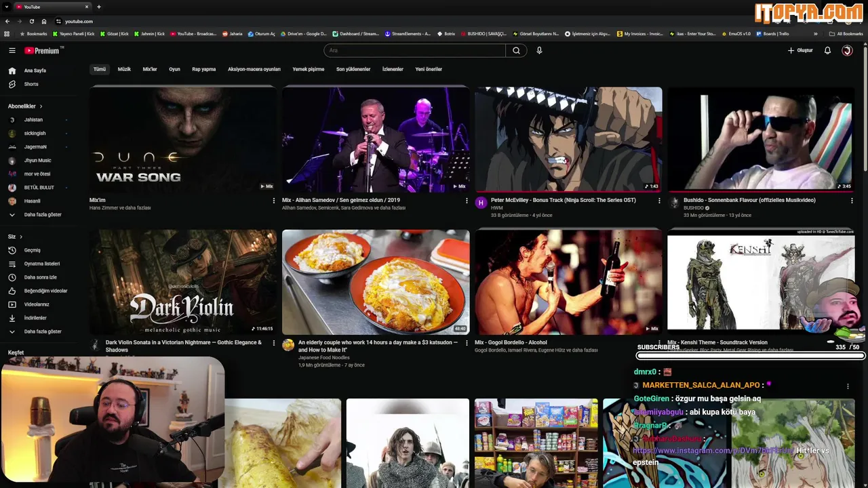Select the Oyun filter chip
This screenshot has width=868, height=488.
174,69
